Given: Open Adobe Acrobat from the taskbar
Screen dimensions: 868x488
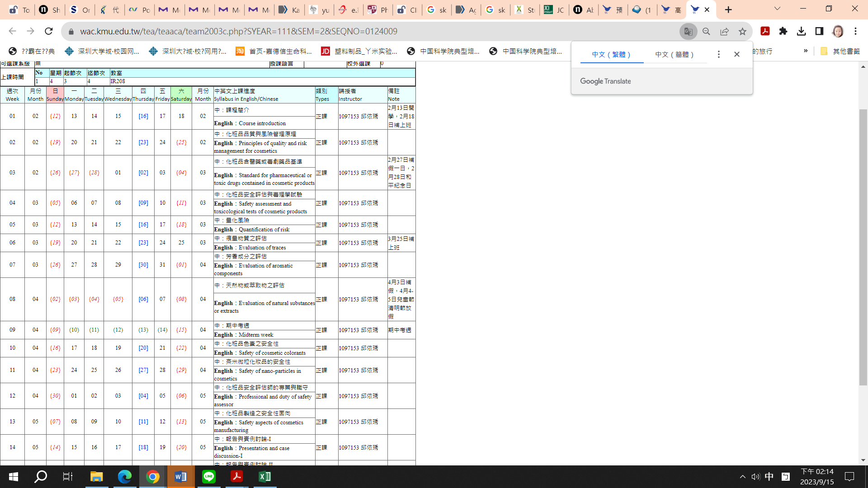Looking at the screenshot, I should click(x=237, y=477).
